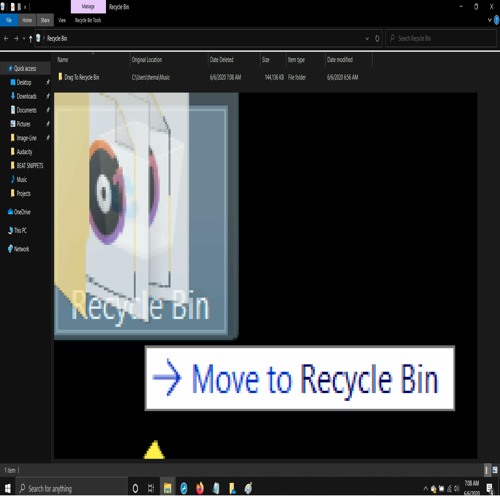Screen dimensions: 500x500
Task: Click the 6/6/2020 7:08 AM date deleted cell
Action: coord(225,78)
